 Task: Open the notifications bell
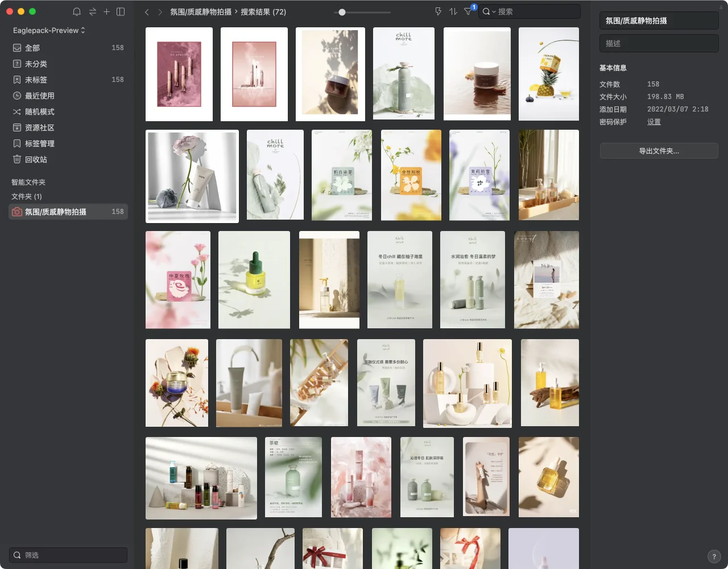click(x=77, y=12)
